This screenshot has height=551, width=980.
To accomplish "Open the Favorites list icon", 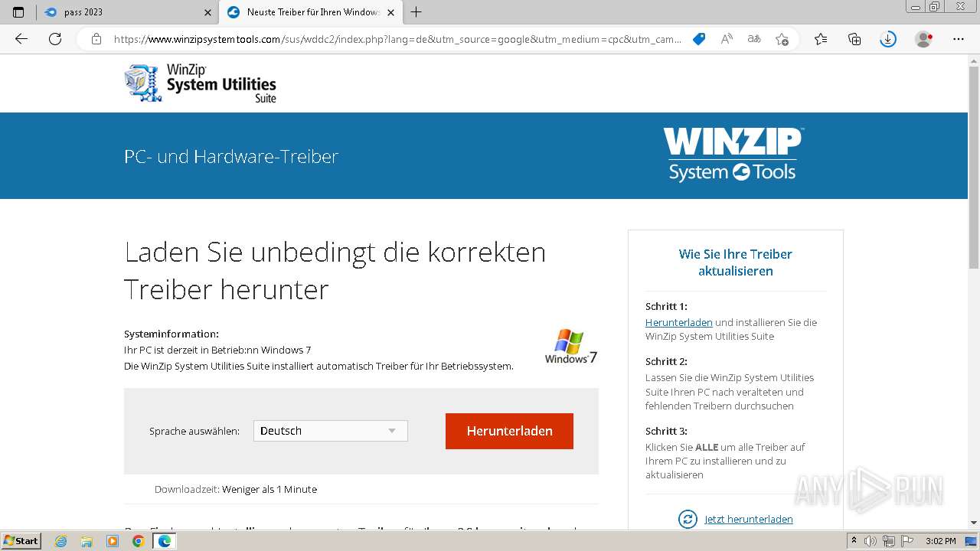I will point(821,39).
